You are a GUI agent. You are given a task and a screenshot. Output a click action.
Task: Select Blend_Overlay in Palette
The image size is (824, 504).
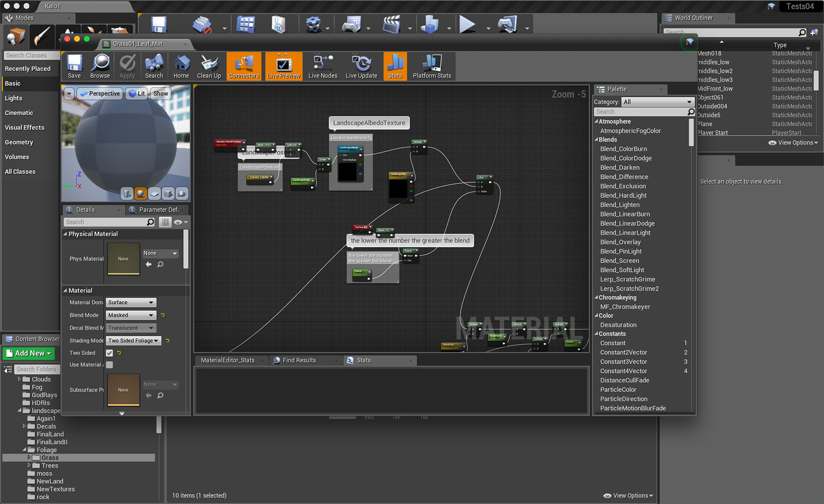click(x=620, y=242)
